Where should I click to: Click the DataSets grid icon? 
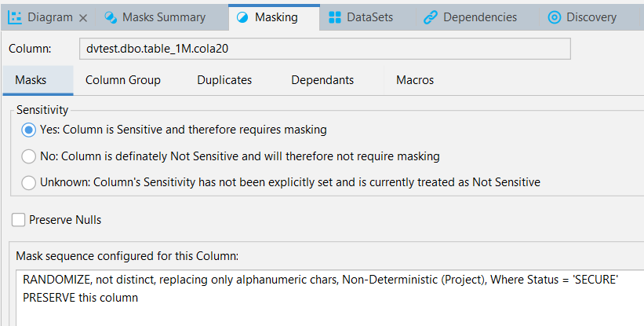335,17
